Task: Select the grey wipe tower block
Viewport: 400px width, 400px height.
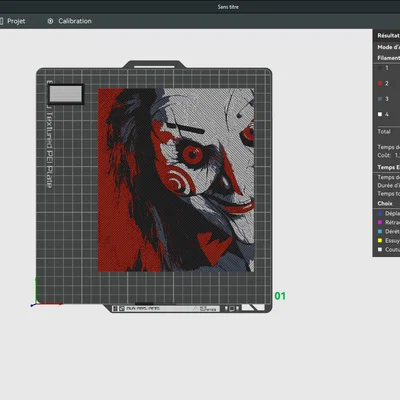Action: pos(66,94)
